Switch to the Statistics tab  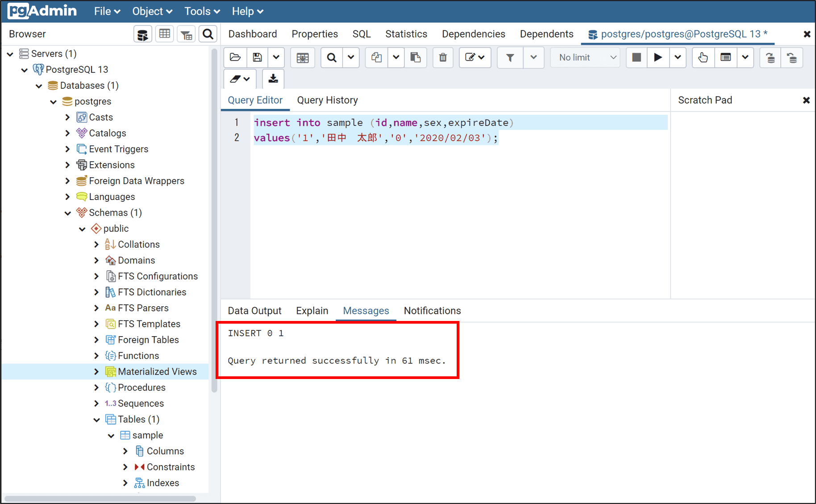tap(406, 34)
